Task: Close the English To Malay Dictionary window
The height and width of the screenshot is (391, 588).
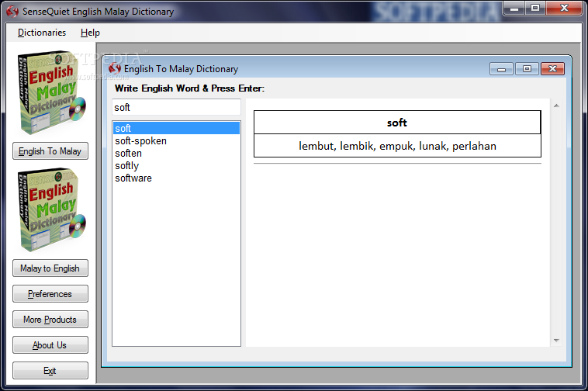Action: [x=552, y=69]
